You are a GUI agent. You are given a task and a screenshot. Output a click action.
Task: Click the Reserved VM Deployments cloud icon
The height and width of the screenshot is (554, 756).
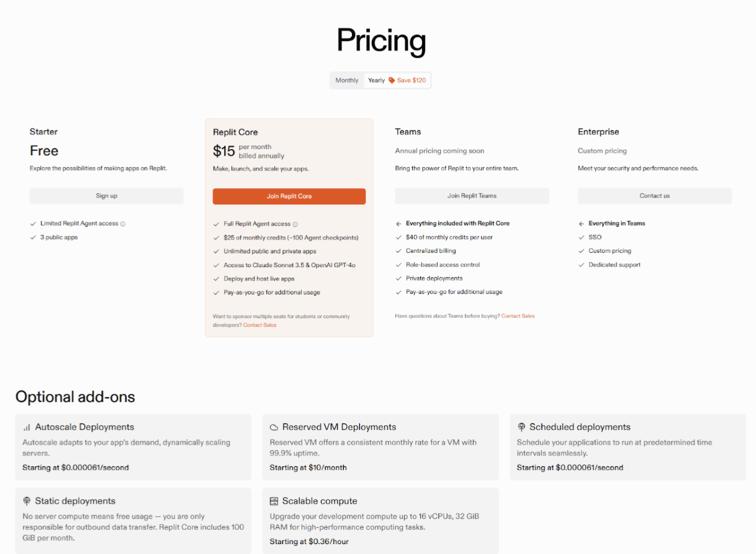point(274,427)
